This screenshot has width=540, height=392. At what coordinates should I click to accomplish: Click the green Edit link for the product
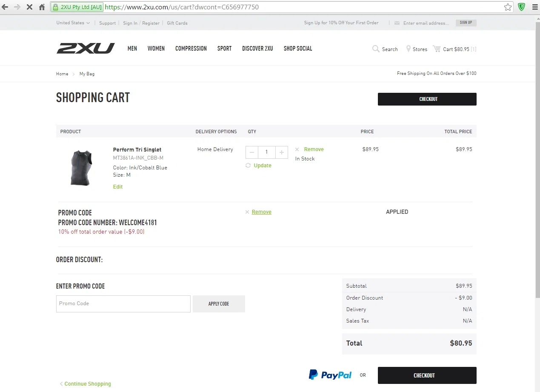point(118,187)
